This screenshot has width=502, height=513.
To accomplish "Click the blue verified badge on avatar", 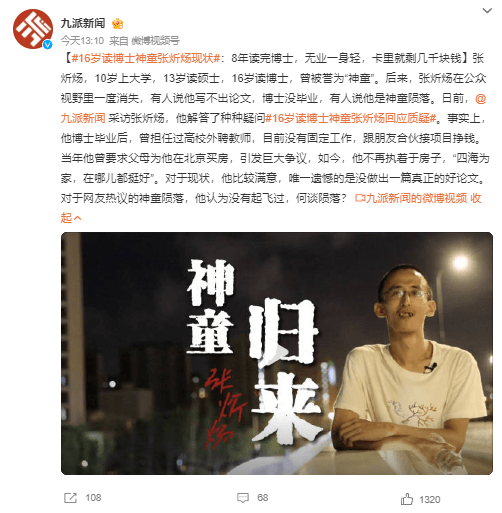I will (x=48, y=44).
